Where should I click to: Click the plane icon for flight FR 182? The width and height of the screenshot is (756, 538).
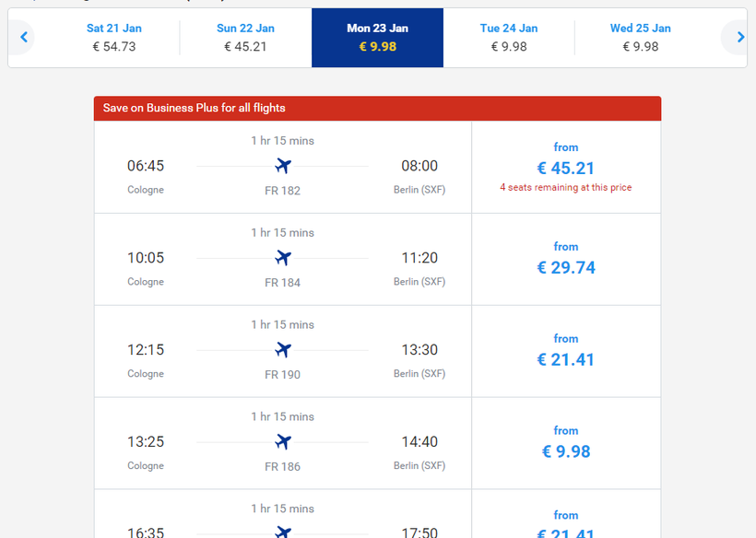283,166
